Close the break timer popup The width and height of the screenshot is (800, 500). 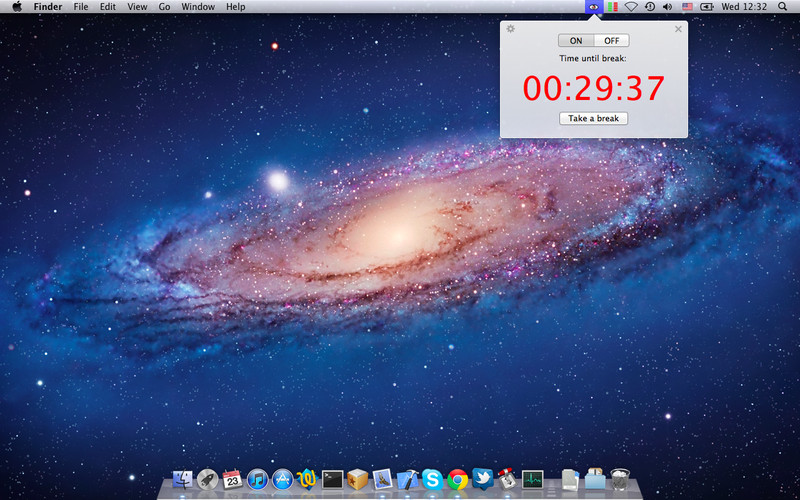(678, 28)
